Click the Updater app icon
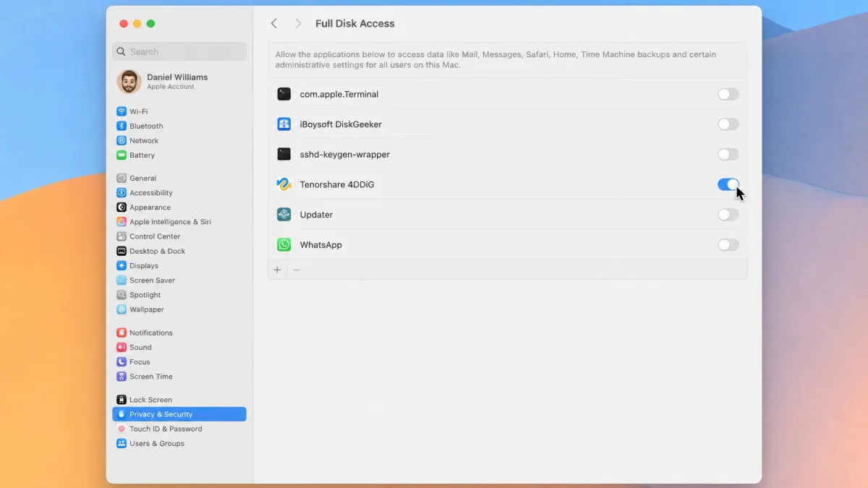This screenshot has height=488, width=868. coord(284,215)
